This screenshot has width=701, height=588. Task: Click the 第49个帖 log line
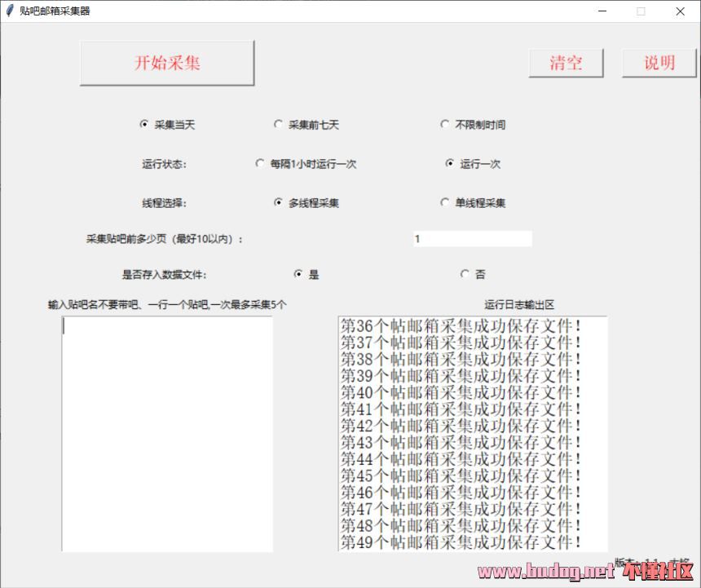[461, 542]
